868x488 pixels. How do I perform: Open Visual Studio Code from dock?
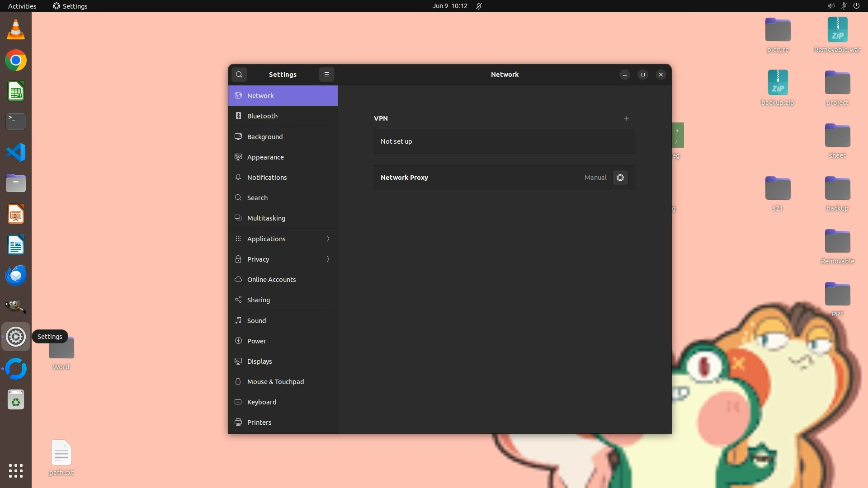[16, 152]
